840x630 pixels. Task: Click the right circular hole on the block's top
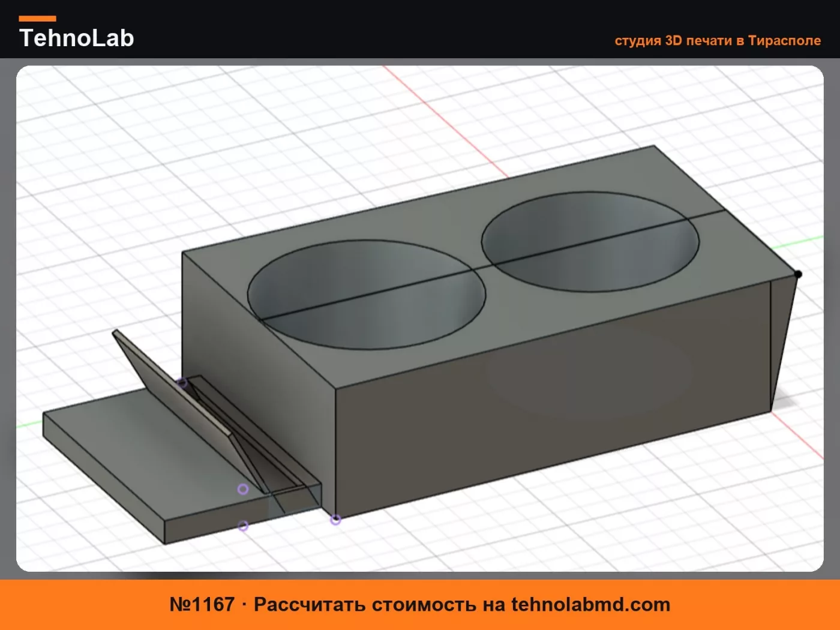pyautogui.click(x=590, y=242)
